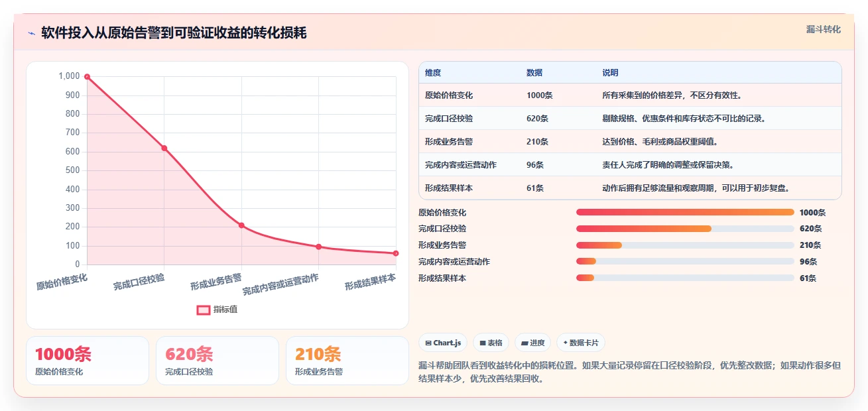Image resolution: width=868 pixels, height=411 pixels.
Task: Select the 进度 tag chip
Action: coord(532,343)
